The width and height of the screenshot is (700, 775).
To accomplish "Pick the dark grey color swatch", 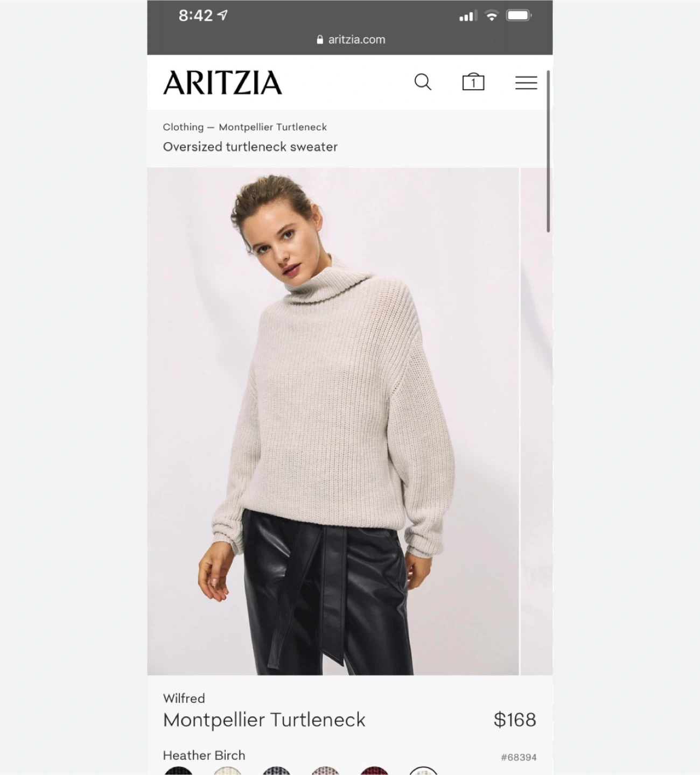I will click(276, 770).
